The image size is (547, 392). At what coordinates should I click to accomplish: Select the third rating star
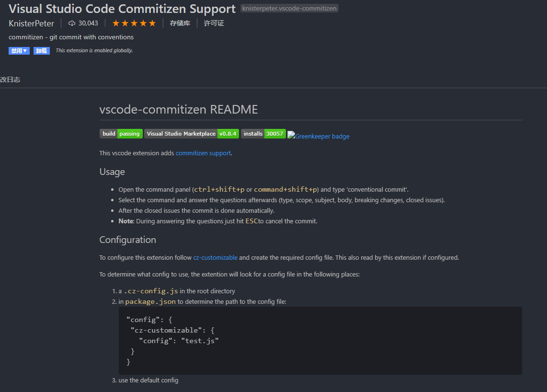(134, 23)
